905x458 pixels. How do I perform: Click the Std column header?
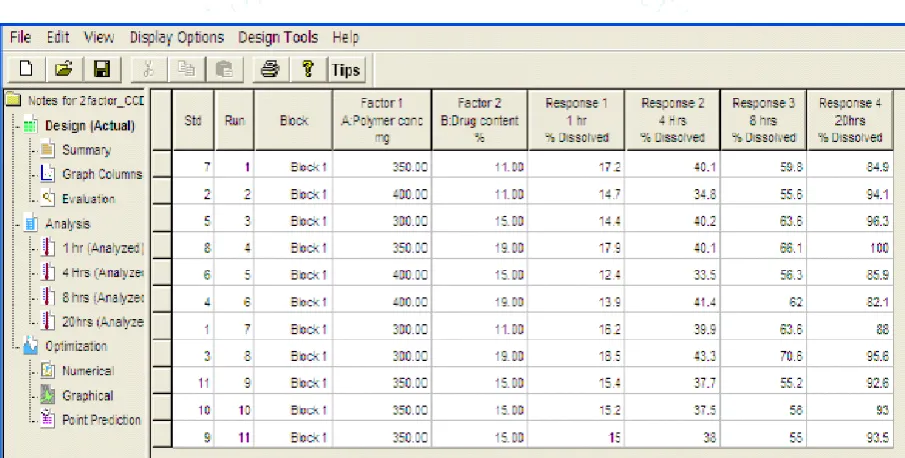point(193,120)
